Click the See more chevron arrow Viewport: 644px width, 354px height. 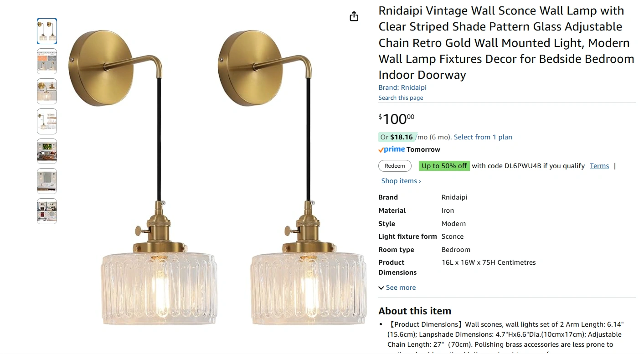381,288
